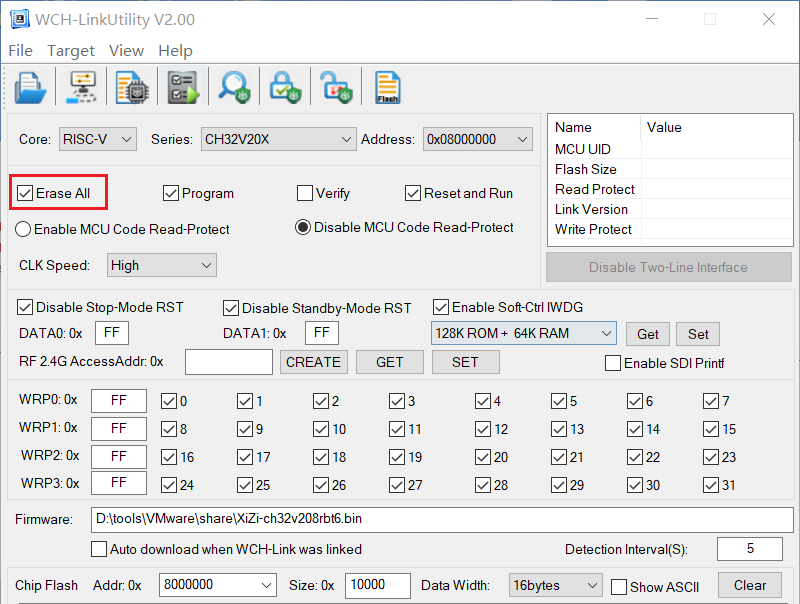
Task: Click the download and run checklist icon
Action: (x=183, y=88)
